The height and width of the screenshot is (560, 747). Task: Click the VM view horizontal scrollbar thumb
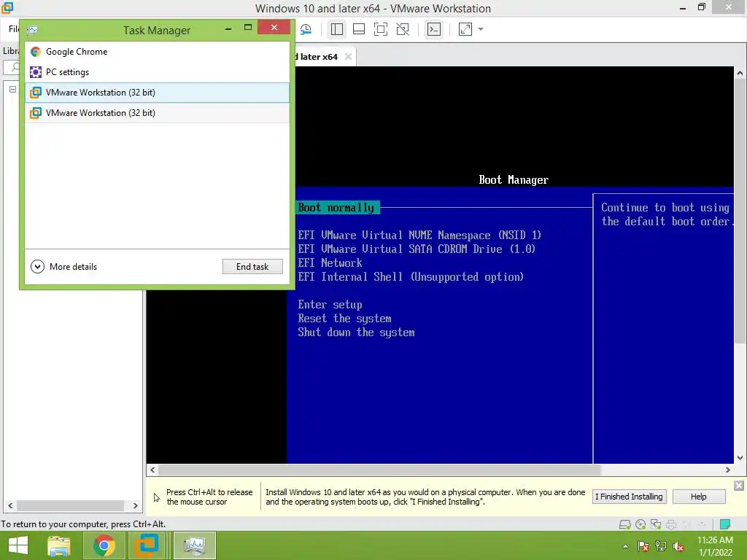379,470
